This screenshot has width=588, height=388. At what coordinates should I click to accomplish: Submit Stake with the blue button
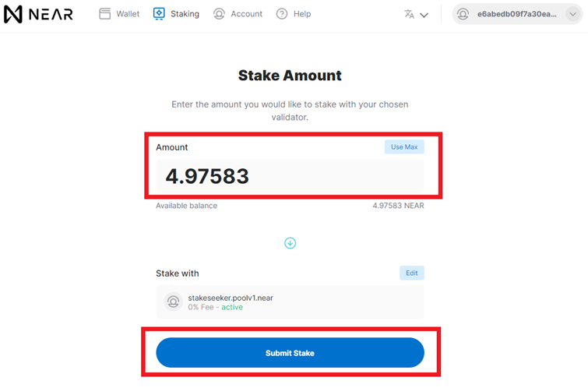(x=290, y=353)
